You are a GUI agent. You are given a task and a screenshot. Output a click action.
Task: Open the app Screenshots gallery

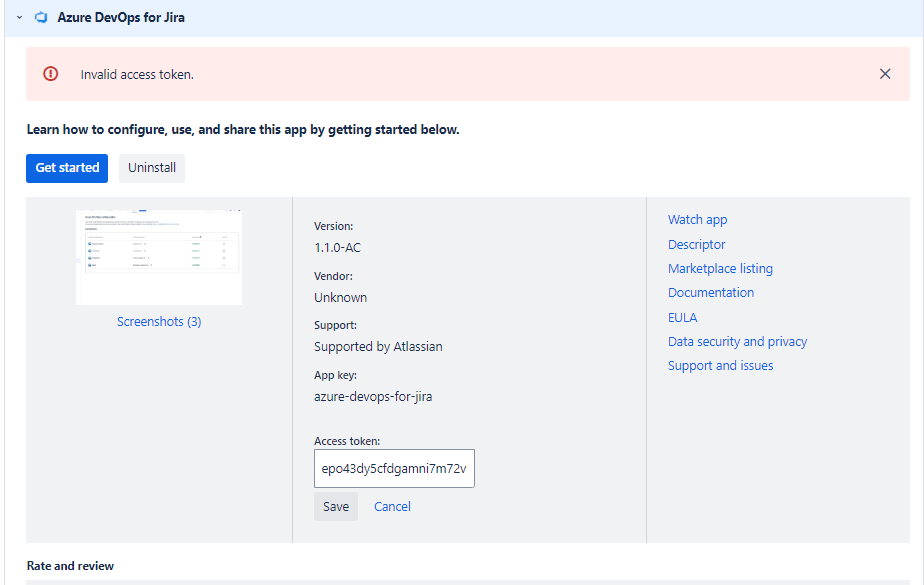pos(158,256)
